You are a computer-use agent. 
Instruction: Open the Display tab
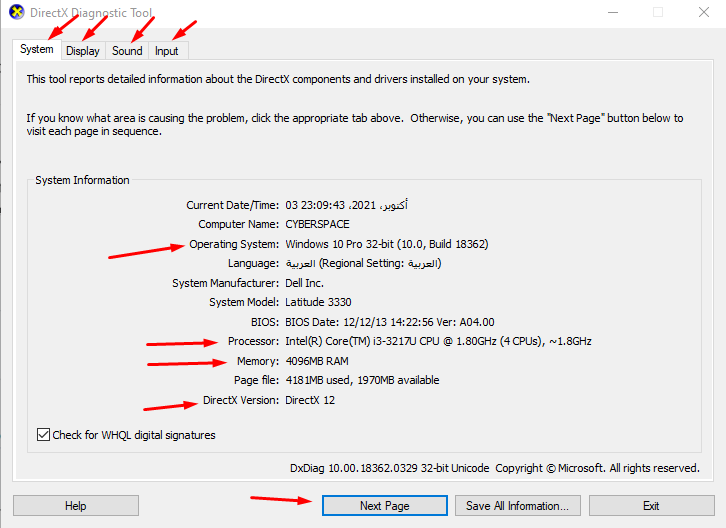83,51
